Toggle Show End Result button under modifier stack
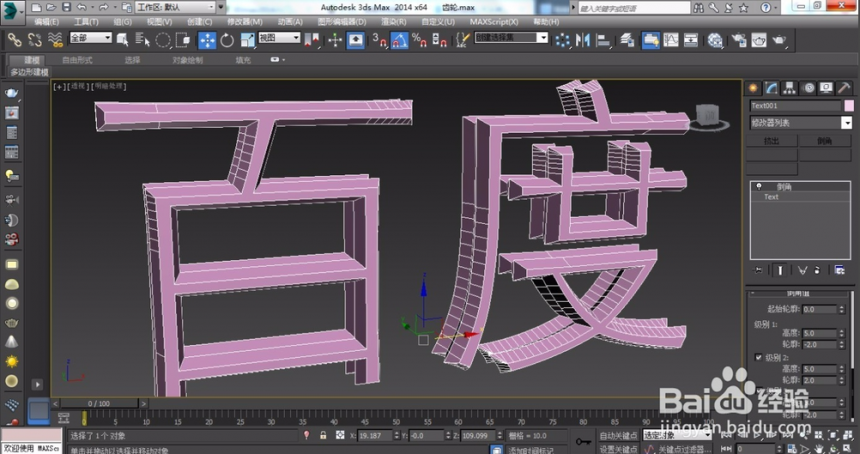The height and width of the screenshot is (454, 860). pos(780,270)
